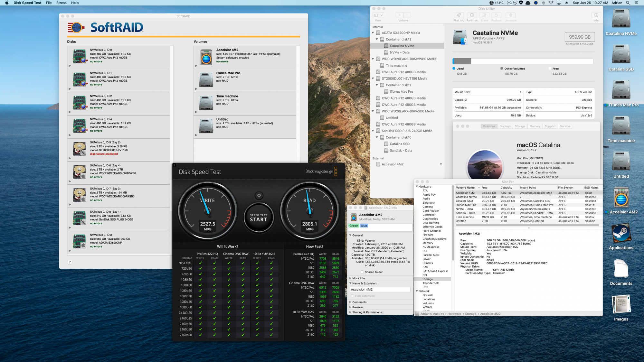Image resolution: width=644 pixels, height=362 pixels.
Task: Toggle the Green tag in Info window
Action: tap(354, 226)
